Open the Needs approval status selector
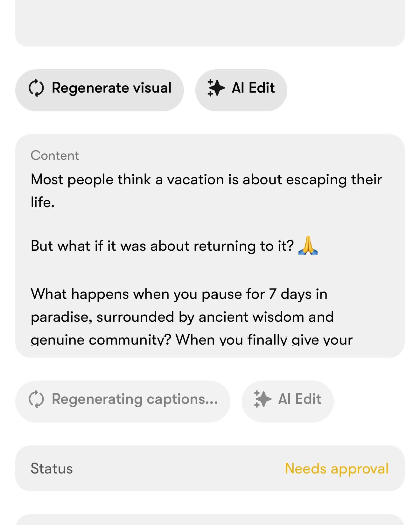The width and height of the screenshot is (420, 525). point(337,468)
